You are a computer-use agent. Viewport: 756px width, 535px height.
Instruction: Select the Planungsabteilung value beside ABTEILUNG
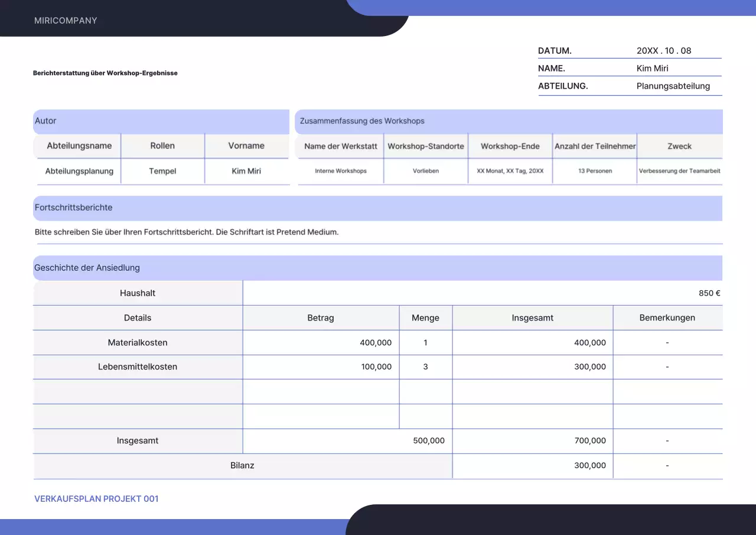(673, 86)
